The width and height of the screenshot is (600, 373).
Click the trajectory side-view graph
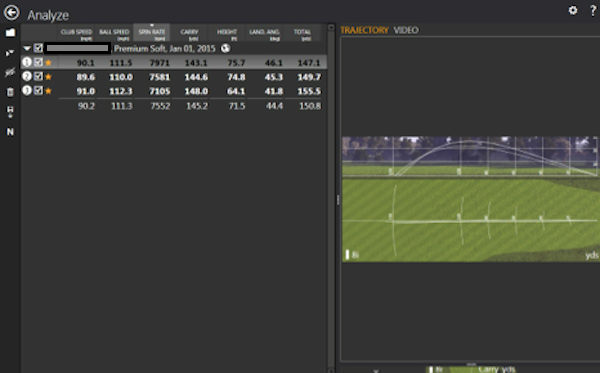point(470,156)
